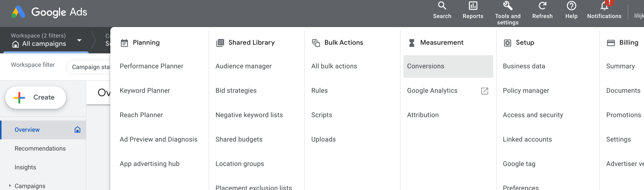
Task: Open the Reports icon
Action: click(473, 6)
